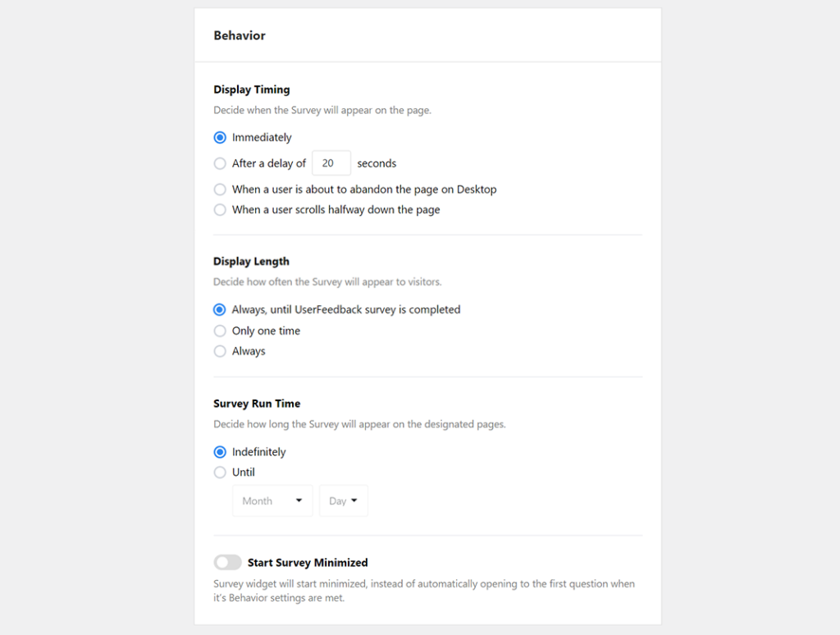Enable the Start Survey Minimized toggle
The width and height of the screenshot is (840, 635).
coord(227,562)
